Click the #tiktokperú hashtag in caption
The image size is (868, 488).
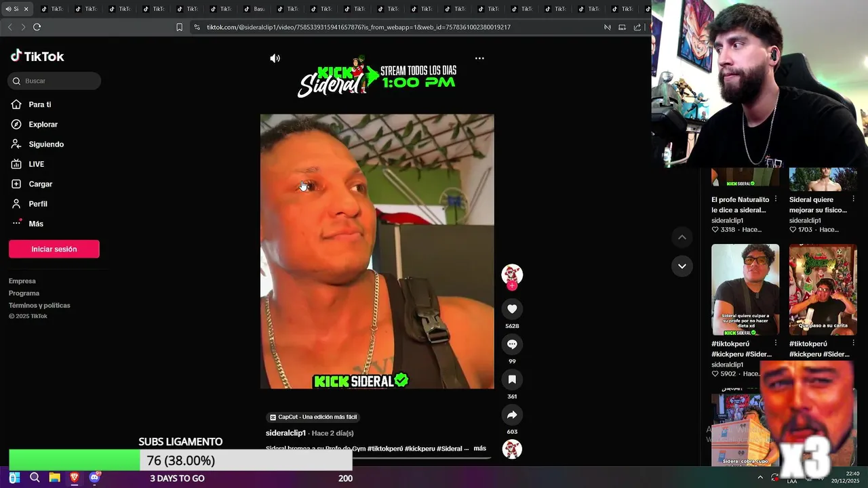[385, 449]
